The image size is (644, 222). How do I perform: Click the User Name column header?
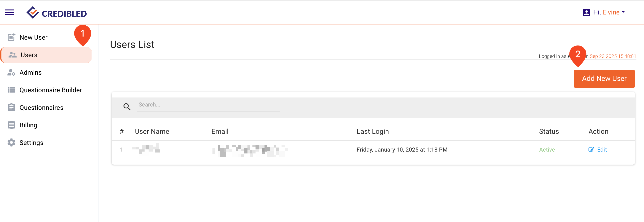152,131
